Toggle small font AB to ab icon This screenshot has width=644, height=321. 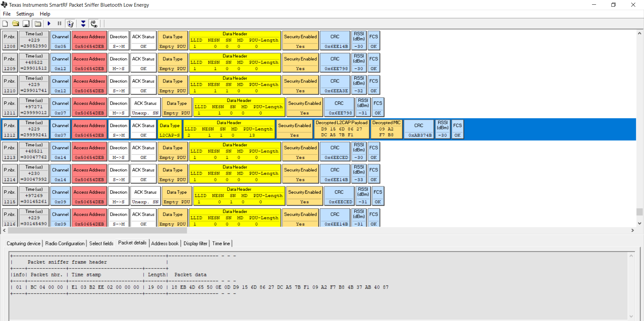coord(94,23)
